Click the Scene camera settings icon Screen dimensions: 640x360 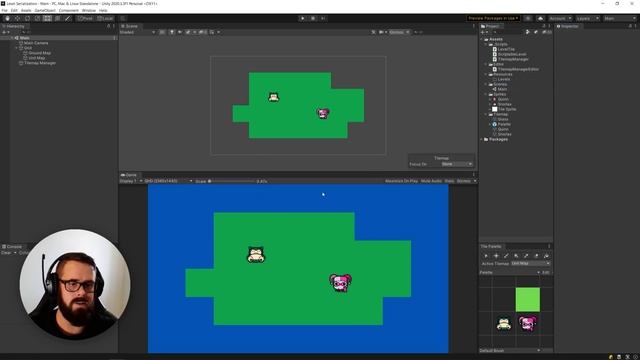382,32
